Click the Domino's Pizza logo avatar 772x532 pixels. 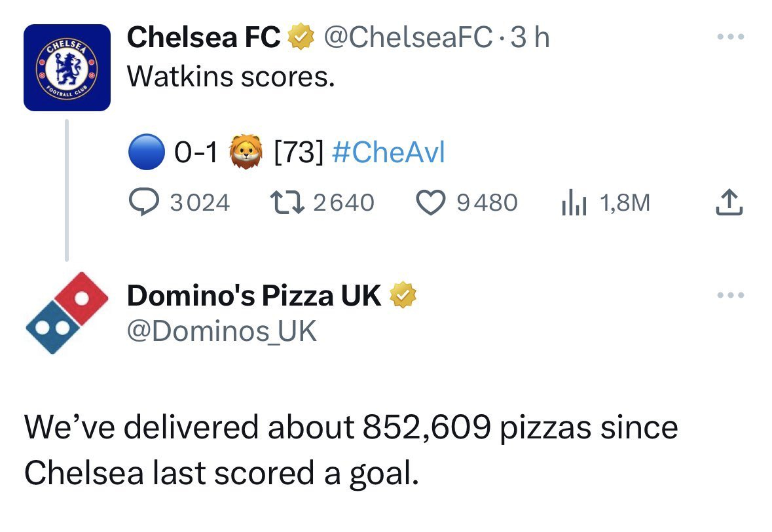point(67,313)
